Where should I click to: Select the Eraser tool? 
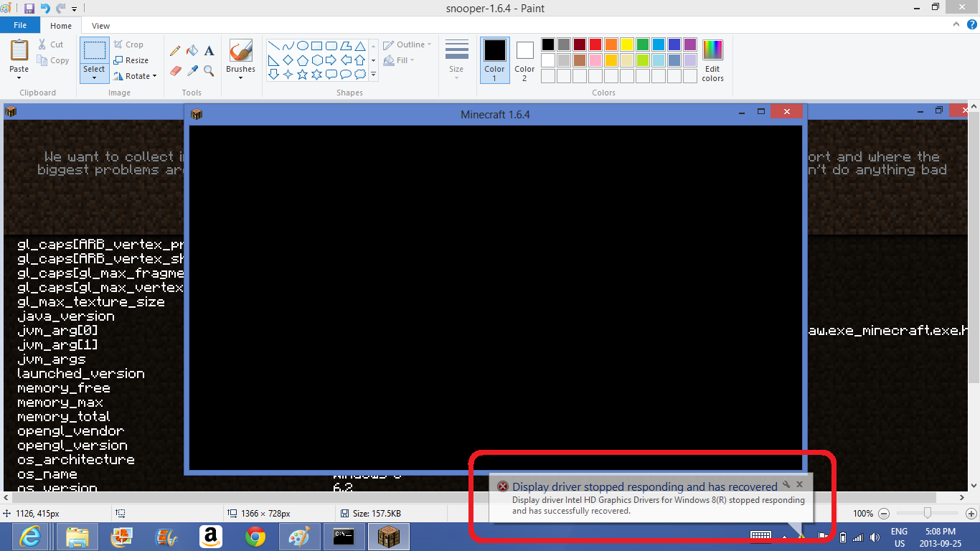tap(176, 70)
